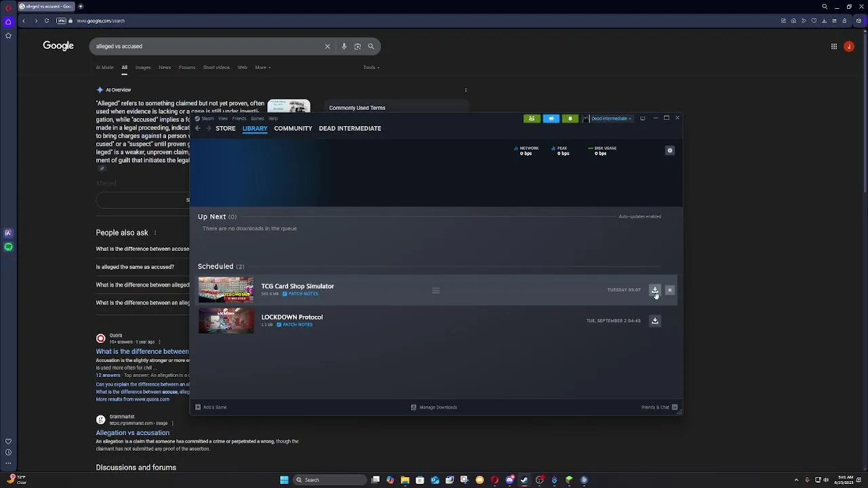The image size is (868, 488).
Task: Toggle the browser VPN badge
Action: pos(61,20)
